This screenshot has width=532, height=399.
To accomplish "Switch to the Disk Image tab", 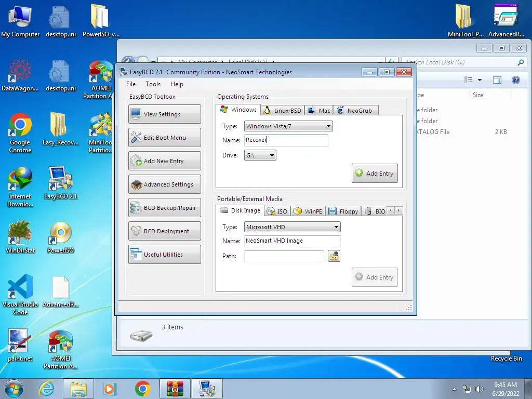I will [240, 210].
